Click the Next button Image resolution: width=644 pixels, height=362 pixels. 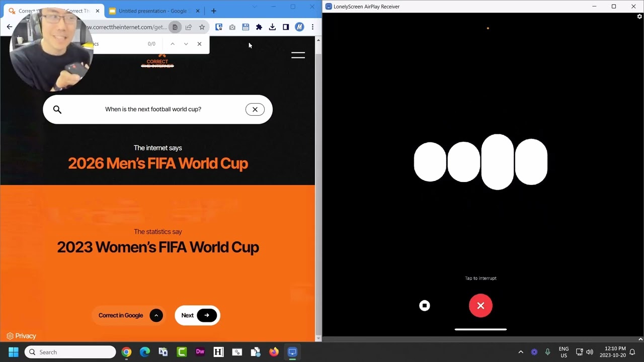tap(197, 315)
